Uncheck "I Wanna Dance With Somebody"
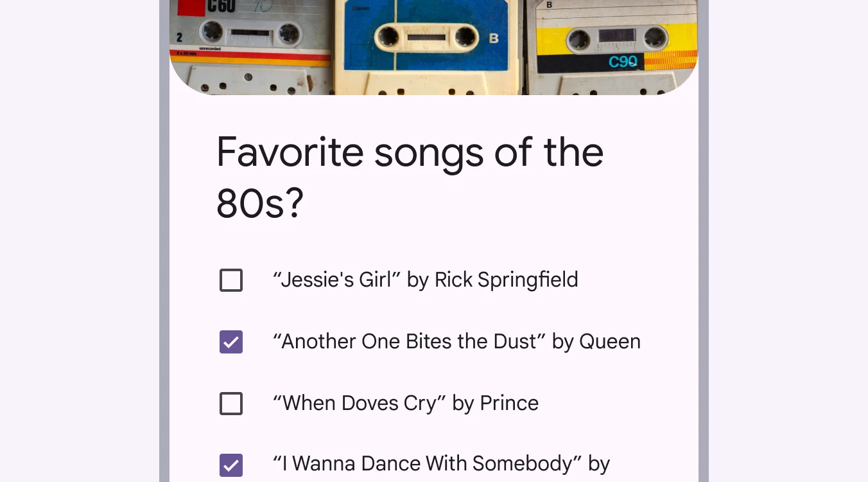 point(231,465)
